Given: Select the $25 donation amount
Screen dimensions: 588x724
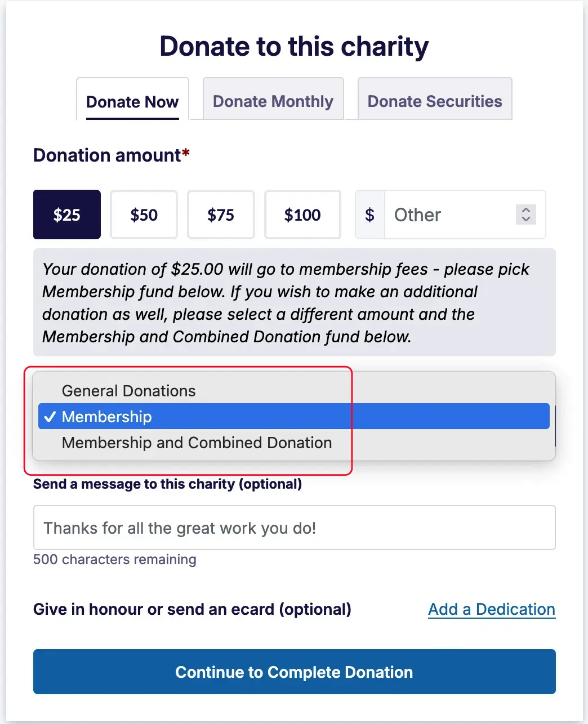Looking at the screenshot, I should pos(67,214).
